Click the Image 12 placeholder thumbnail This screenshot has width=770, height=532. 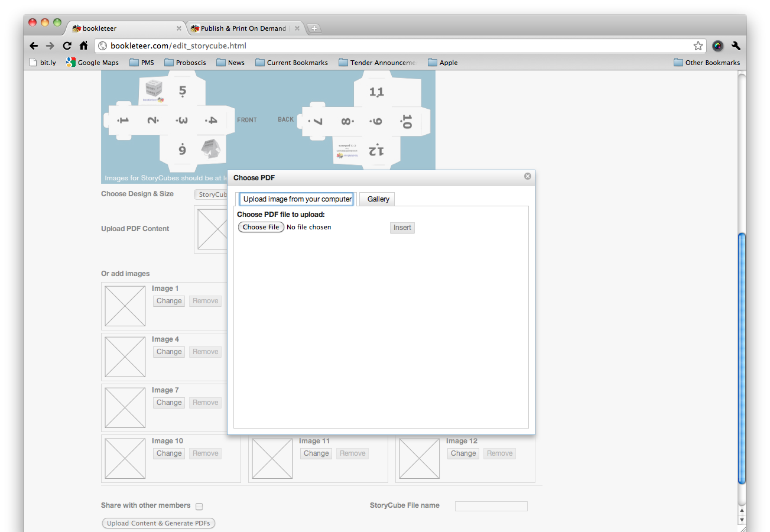[x=420, y=459]
